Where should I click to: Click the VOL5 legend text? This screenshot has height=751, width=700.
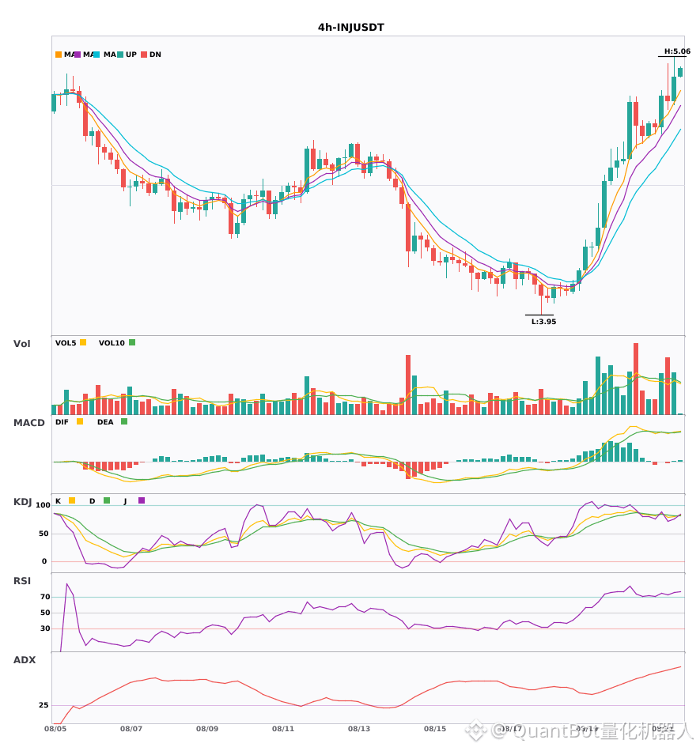[66, 343]
